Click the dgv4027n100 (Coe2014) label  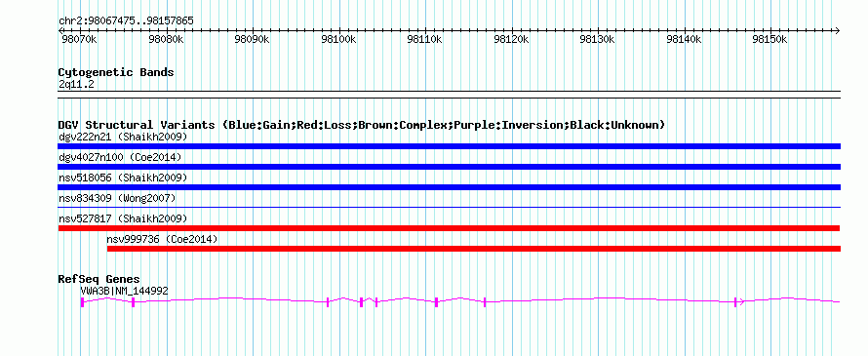click(120, 157)
